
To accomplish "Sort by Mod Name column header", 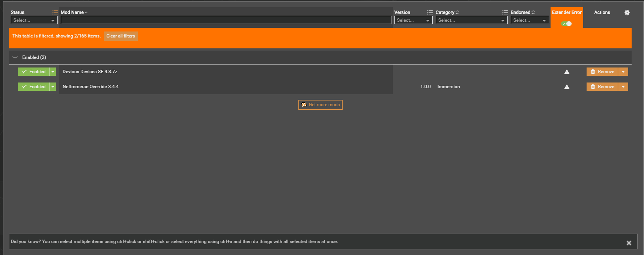I will pos(74,12).
